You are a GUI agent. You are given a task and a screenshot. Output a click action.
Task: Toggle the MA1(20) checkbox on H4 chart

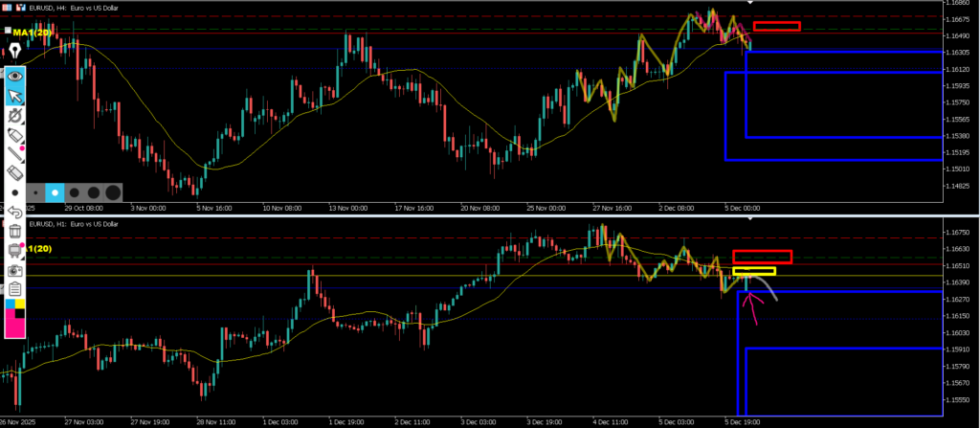[x=8, y=32]
